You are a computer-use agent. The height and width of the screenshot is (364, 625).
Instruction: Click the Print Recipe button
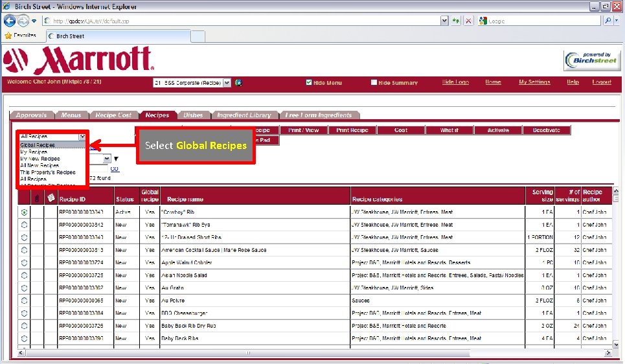pos(352,130)
